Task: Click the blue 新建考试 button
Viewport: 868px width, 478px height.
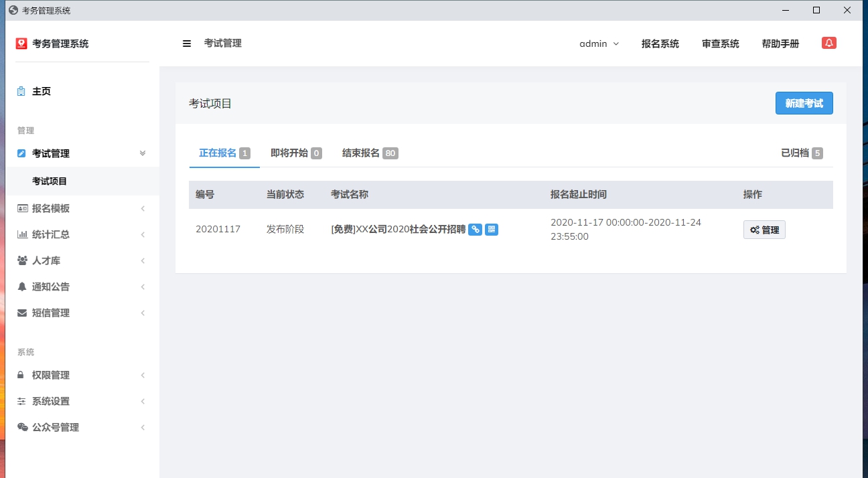Action: [x=804, y=103]
